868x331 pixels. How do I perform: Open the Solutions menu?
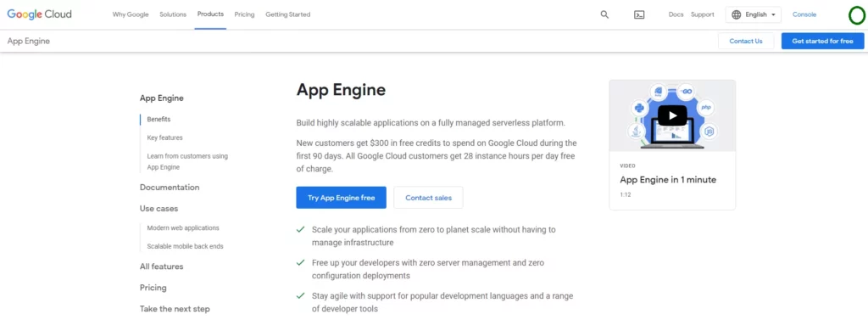pos(173,15)
